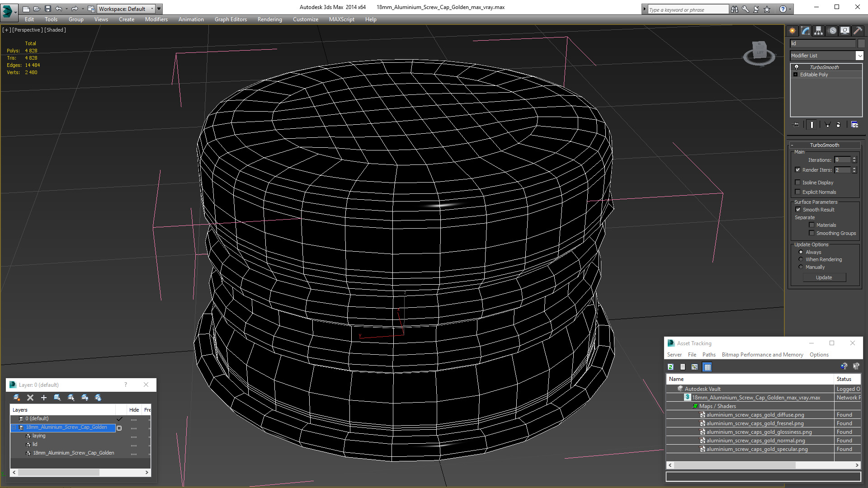Viewport: 868px width, 488px height.
Task: Open the Motion command panel tab
Action: pyautogui.click(x=832, y=31)
